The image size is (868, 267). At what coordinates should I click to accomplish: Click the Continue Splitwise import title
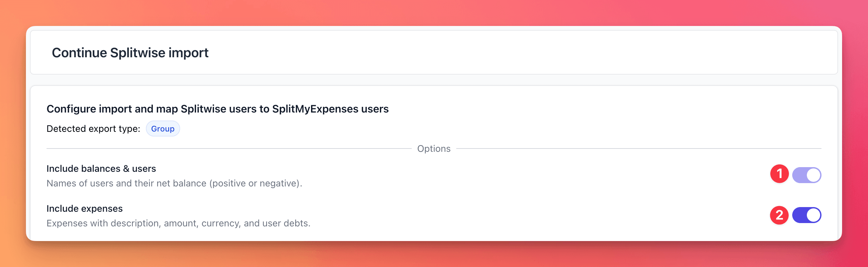coord(130,53)
